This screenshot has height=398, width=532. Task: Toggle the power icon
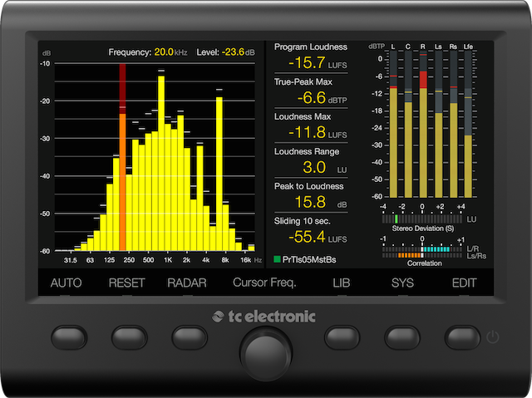[x=493, y=337]
